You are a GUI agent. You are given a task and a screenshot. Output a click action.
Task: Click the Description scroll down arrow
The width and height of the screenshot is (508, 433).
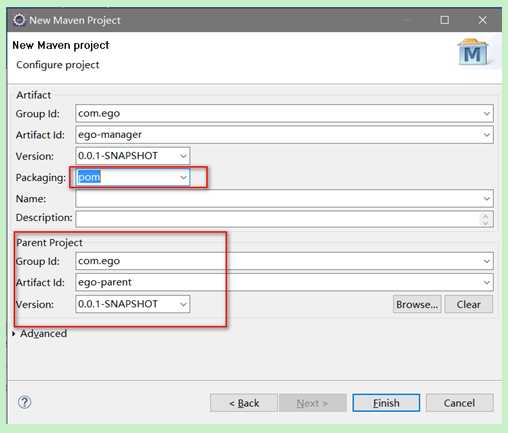485,223
